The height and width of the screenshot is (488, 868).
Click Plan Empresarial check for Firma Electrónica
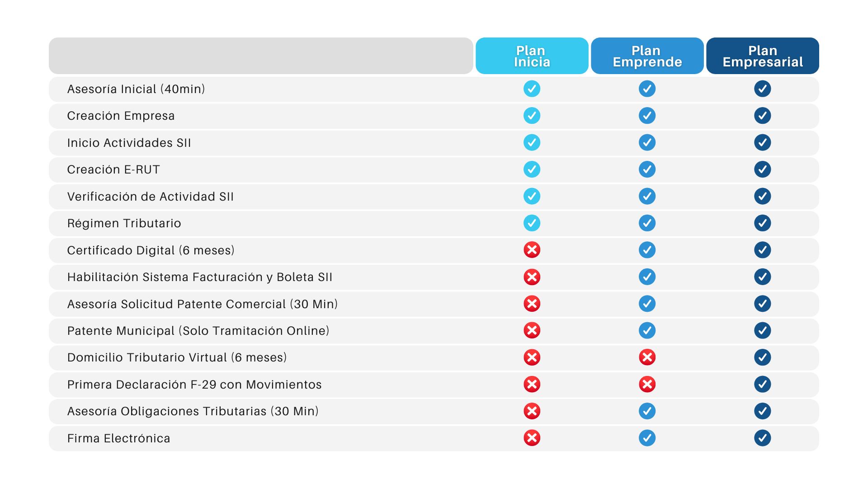[762, 438]
